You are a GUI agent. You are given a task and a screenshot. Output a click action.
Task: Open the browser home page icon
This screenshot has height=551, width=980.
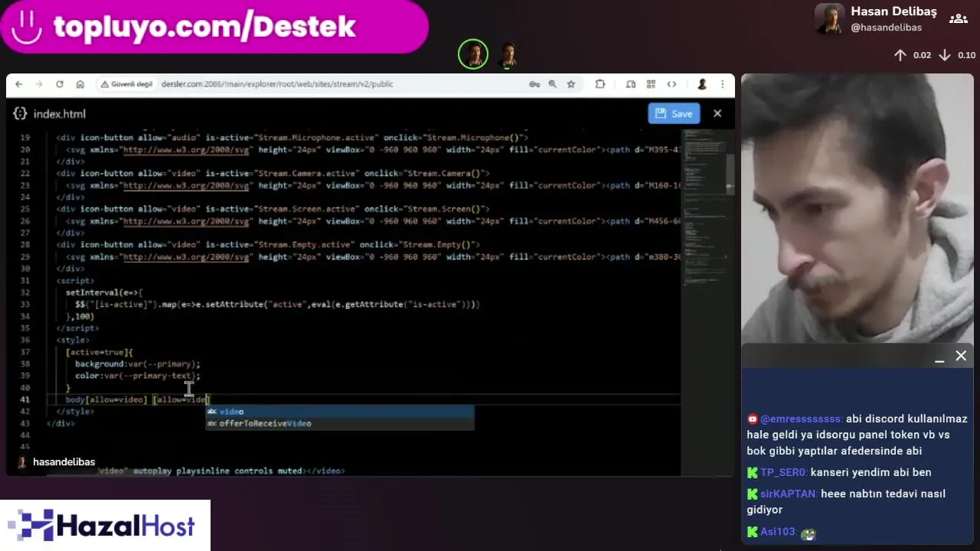(80, 84)
